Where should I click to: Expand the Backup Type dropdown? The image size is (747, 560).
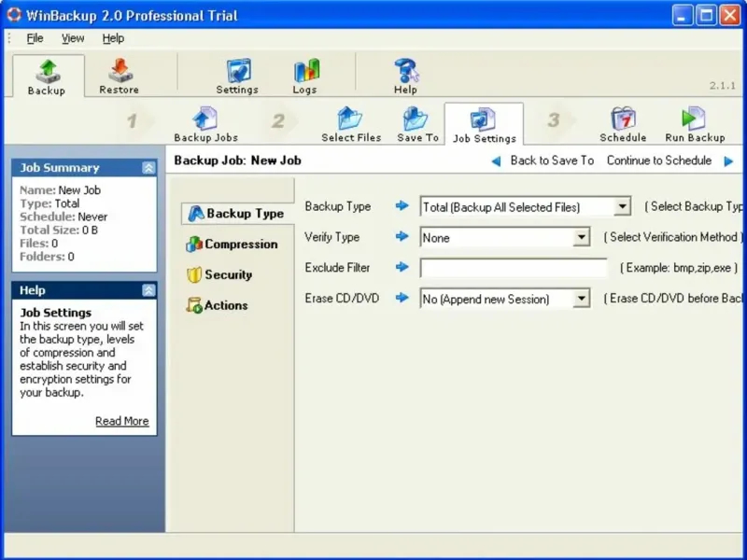[622, 207]
